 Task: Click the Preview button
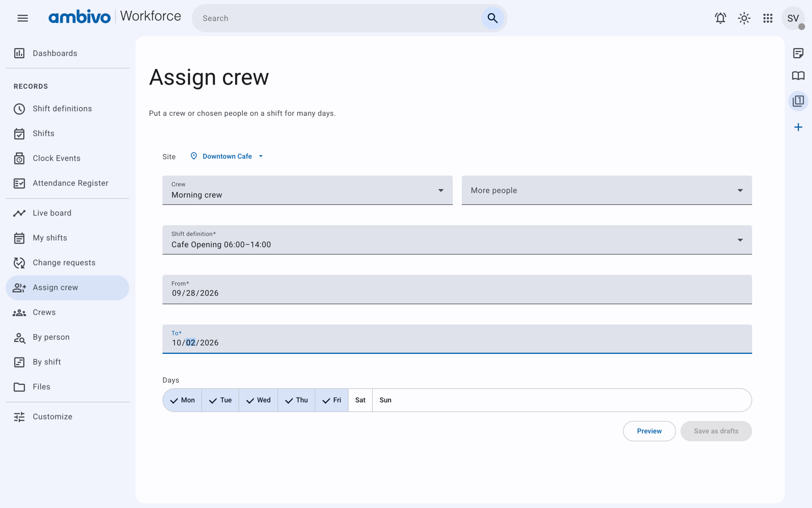pos(649,431)
